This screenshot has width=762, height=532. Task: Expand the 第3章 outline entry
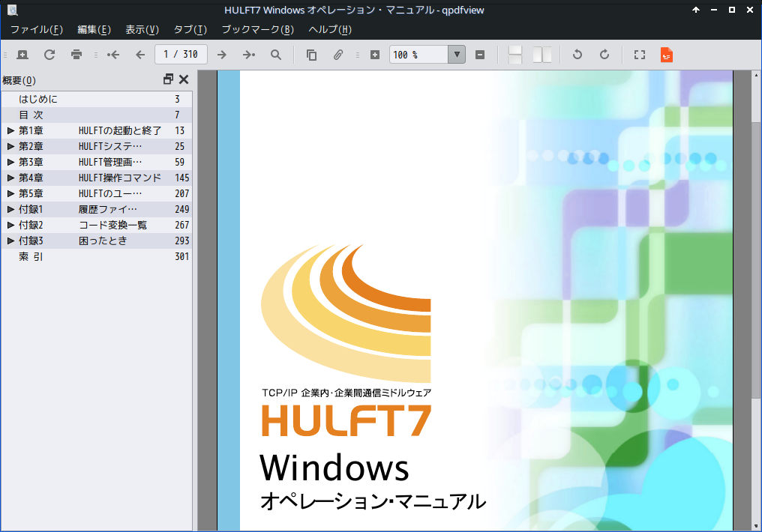(10, 162)
